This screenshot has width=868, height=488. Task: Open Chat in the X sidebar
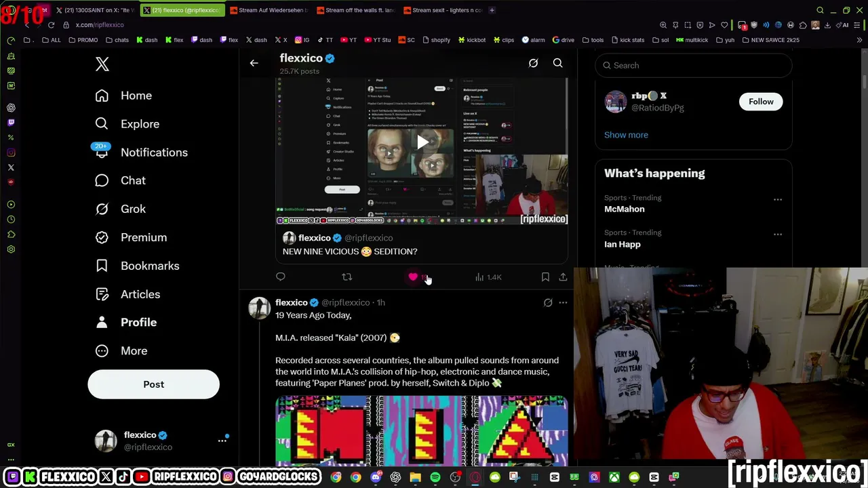(x=120, y=180)
